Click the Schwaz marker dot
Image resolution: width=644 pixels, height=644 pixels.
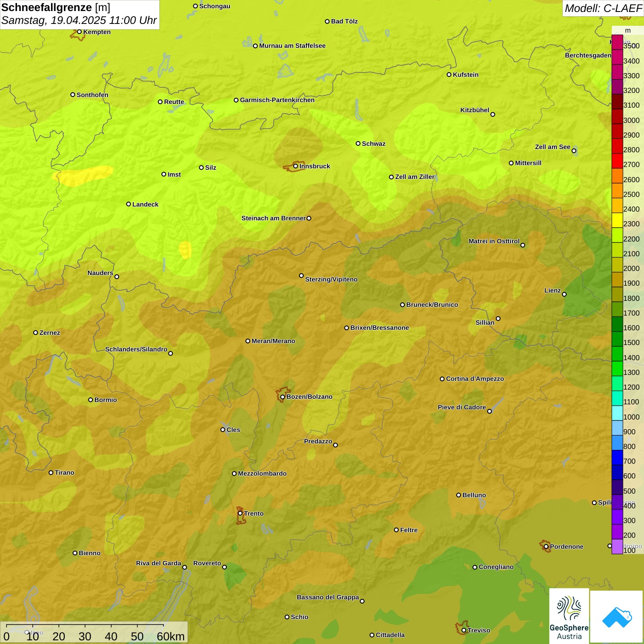(358, 144)
